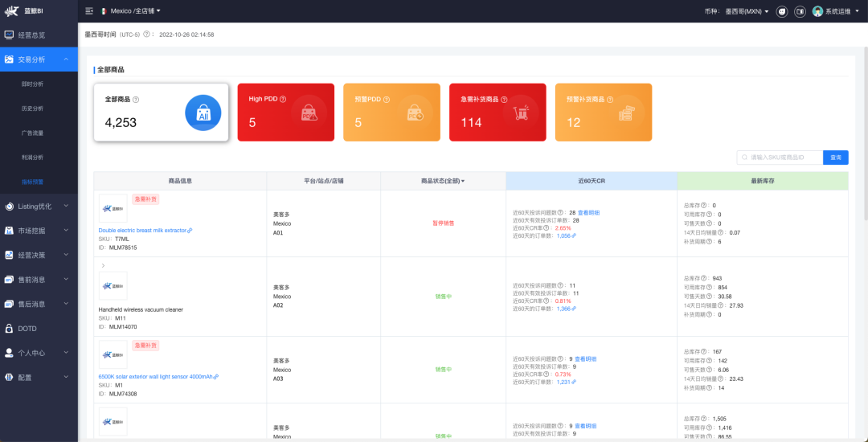Click the DOTD lock icon
The image size is (868, 442).
pos(9,329)
